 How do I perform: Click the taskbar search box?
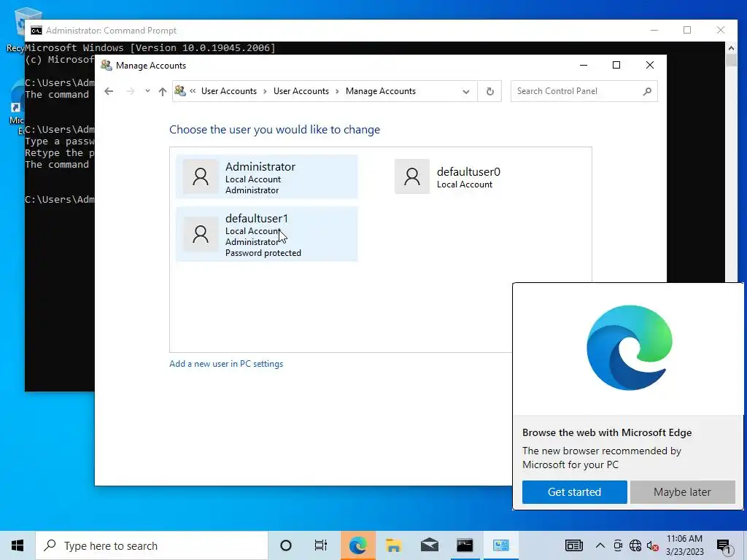pos(152,545)
